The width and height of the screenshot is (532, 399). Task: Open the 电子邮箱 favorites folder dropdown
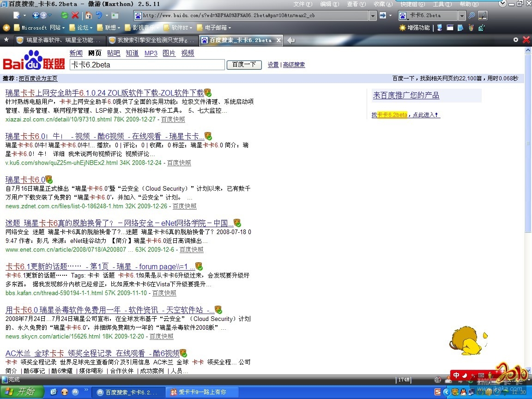coord(214,28)
